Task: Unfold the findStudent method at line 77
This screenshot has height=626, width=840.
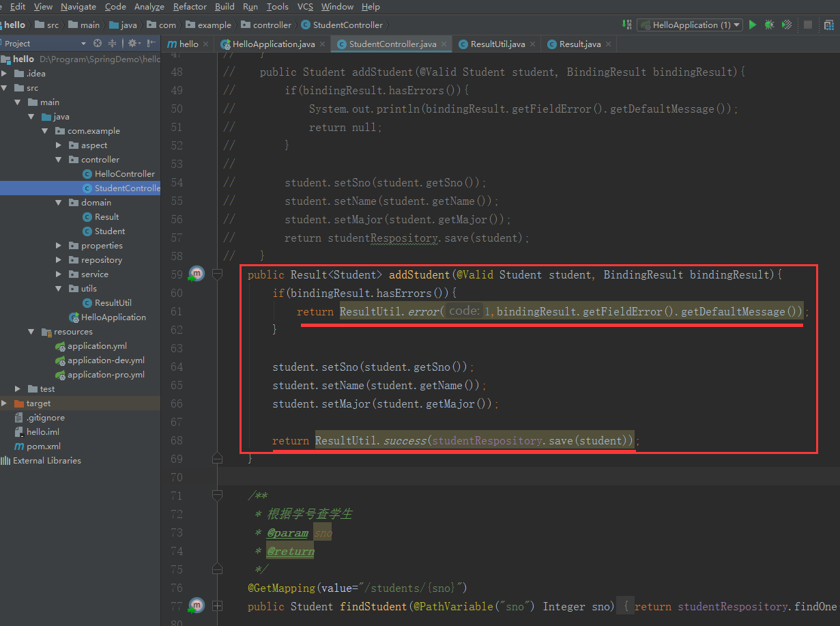Action: click(218, 606)
